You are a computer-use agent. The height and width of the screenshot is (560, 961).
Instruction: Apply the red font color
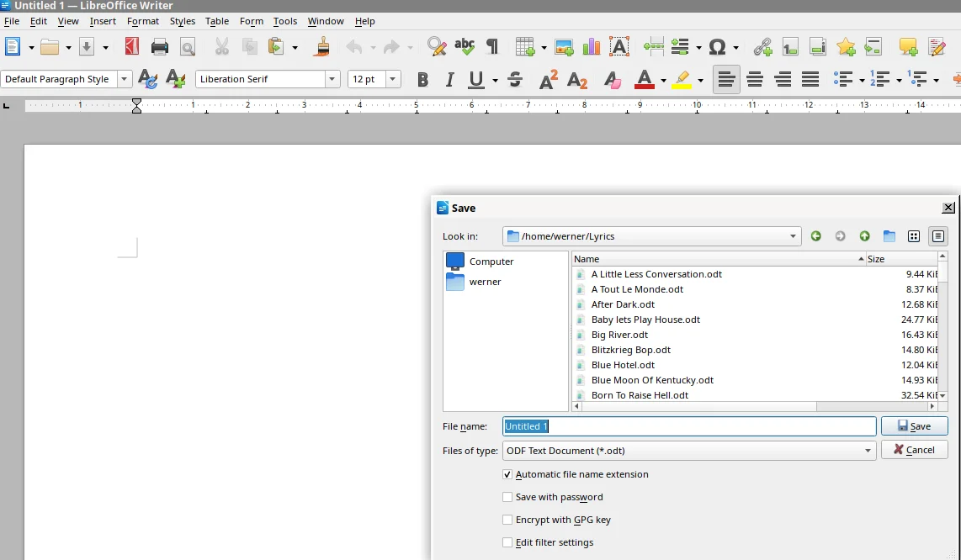click(644, 79)
